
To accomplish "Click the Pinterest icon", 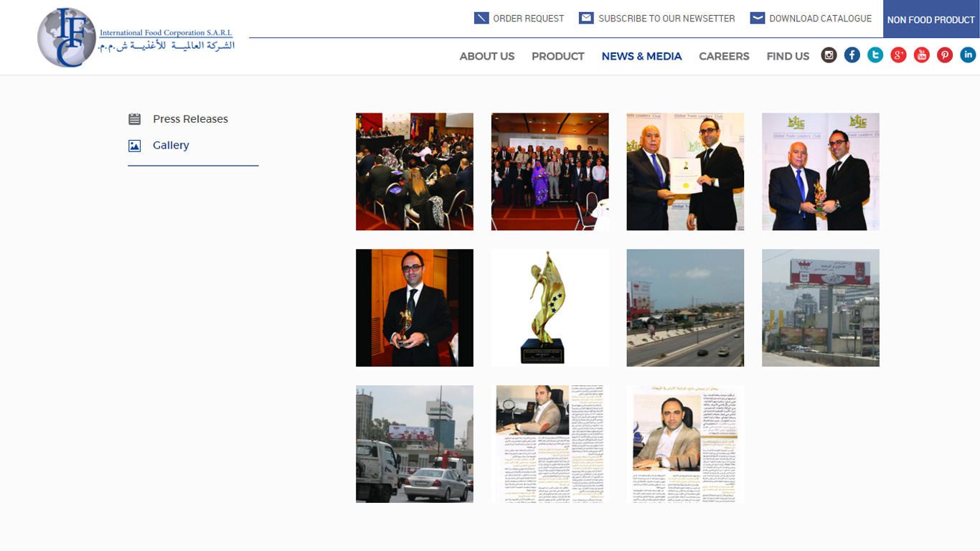I will tap(945, 55).
